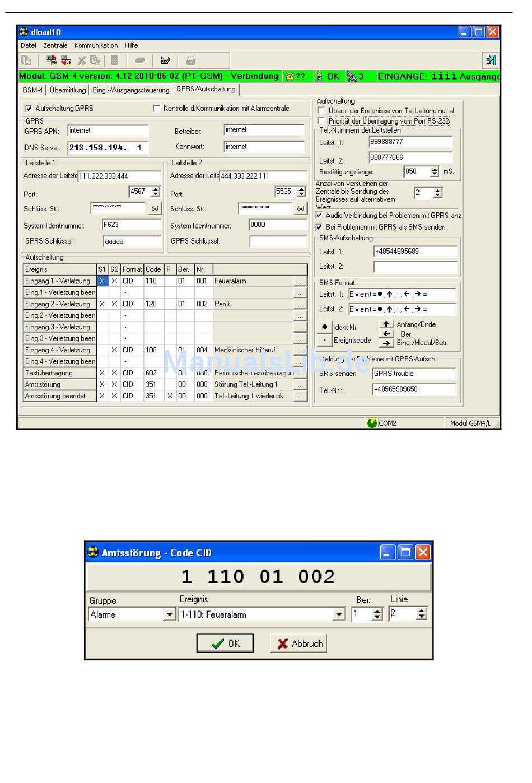Confirm the Code CID dialog with OK
Viewport: 532px width, 783px height.
coord(226,644)
